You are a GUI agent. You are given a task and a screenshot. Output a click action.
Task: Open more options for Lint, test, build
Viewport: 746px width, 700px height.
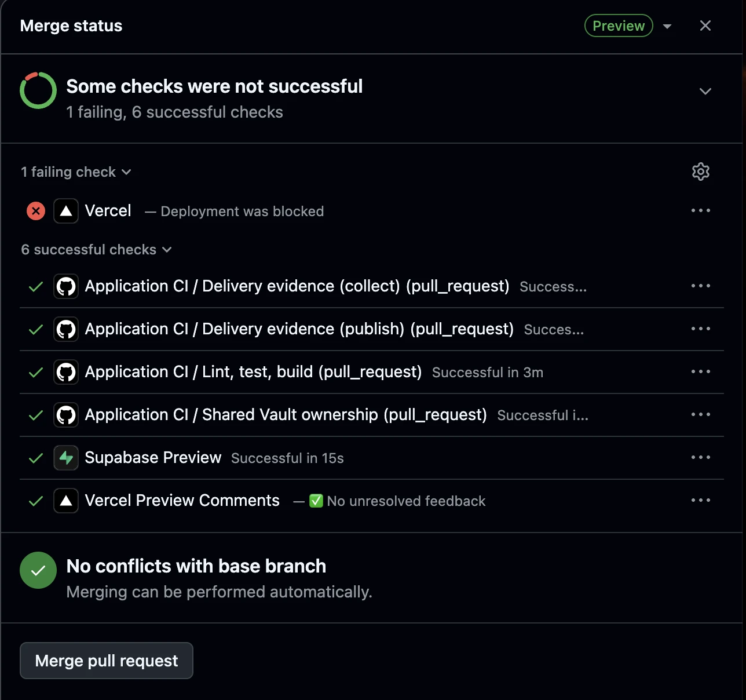tap(701, 371)
